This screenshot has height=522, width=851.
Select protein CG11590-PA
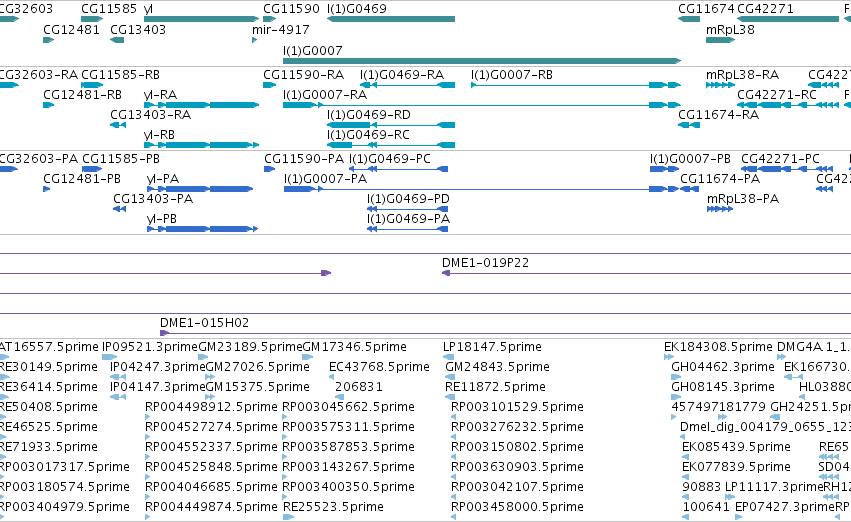pos(269,169)
